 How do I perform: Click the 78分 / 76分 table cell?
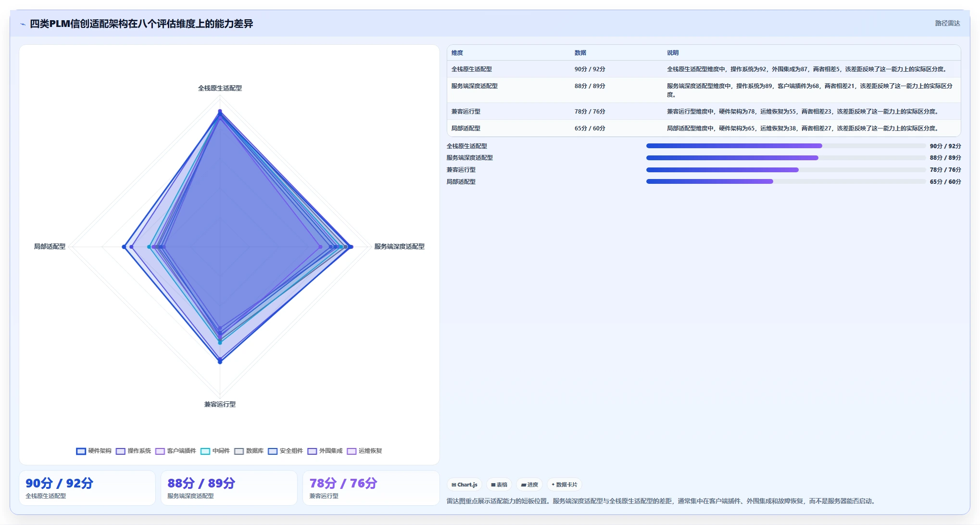[x=590, y=112]
